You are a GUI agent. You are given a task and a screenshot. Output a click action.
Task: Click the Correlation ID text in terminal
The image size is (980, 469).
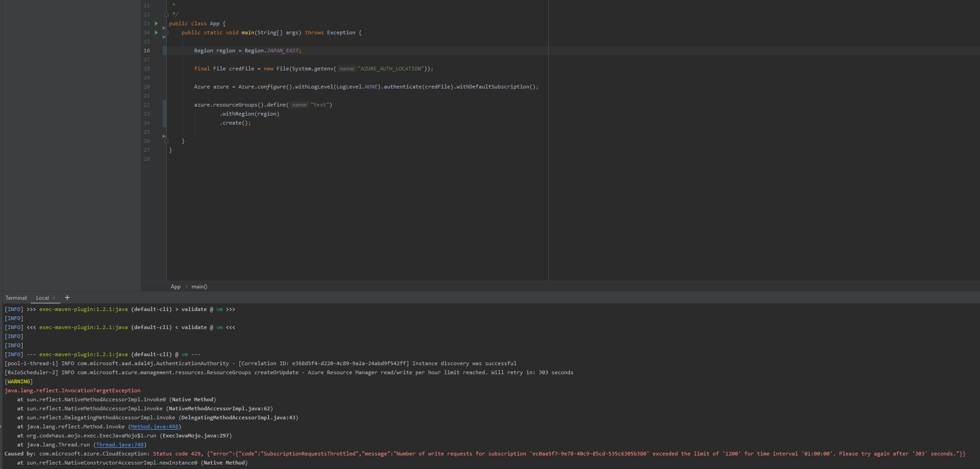[x=325, y=363]
